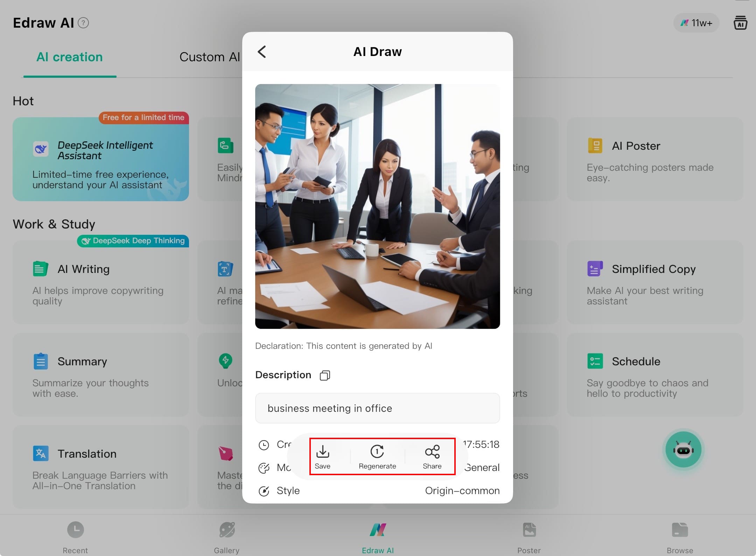756x556 pixels.
Task: Open the generated business meeting image
Action: tap(377, 206)
